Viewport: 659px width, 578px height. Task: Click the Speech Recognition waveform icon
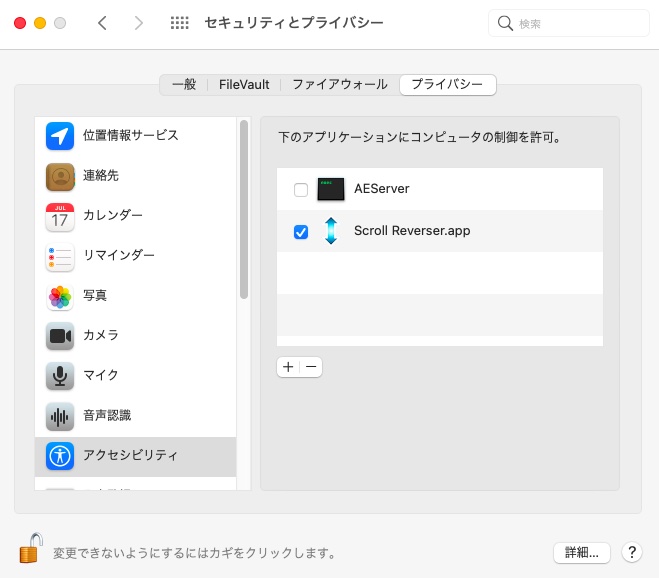pos(60,417)
